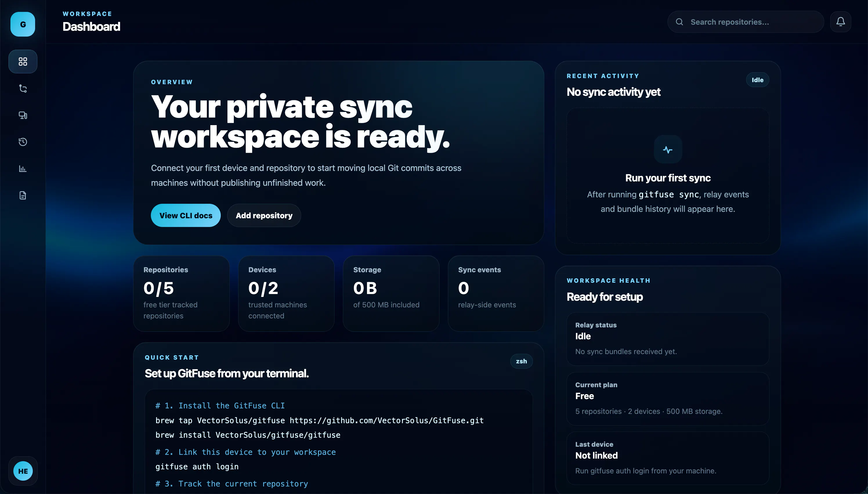Click 'of 500 MB included' text
The width and height of the screenshot is (868, 494).
(x=386, y=305)
